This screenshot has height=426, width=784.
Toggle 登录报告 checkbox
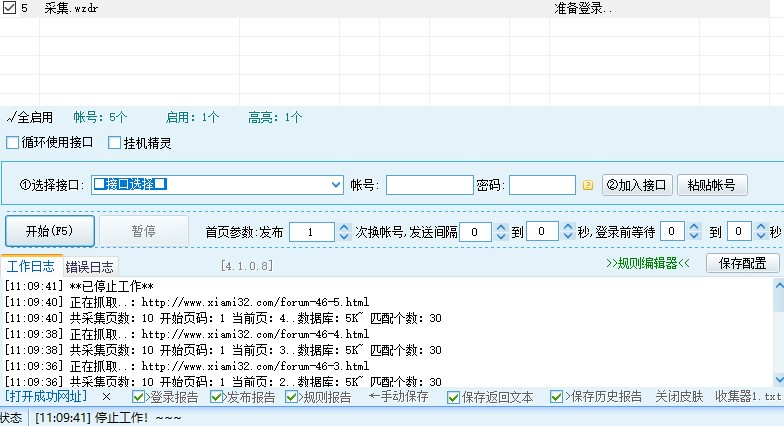[x=139, y=397]
